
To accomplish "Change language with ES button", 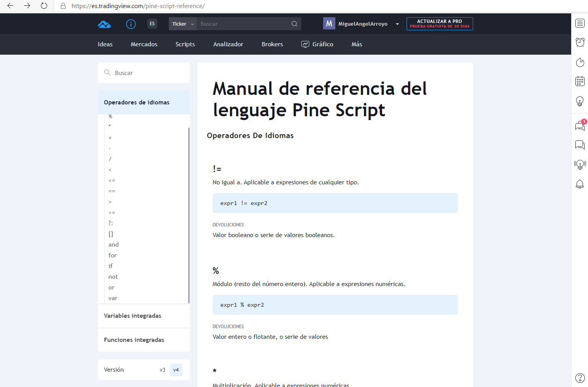I will click(x=152, y=24).
